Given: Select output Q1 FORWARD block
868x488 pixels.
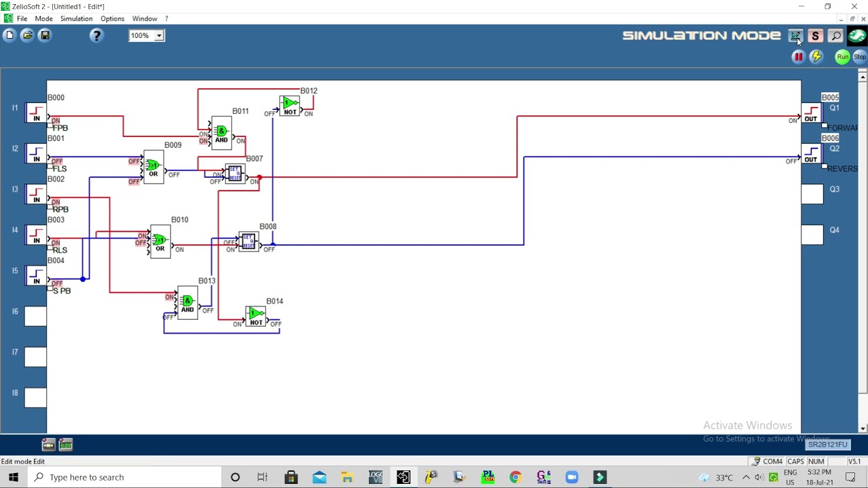Looking at the screenshot, I should click(x=812, y=113).
